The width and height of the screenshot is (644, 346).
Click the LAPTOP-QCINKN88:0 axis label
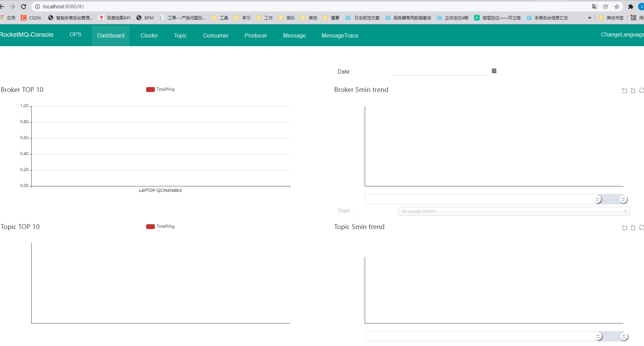click(x=160, y=191)
